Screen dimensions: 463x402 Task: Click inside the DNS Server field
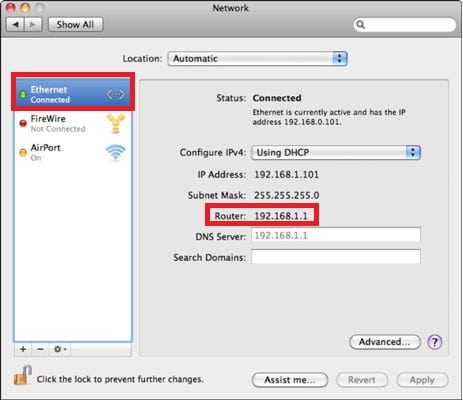336,235
